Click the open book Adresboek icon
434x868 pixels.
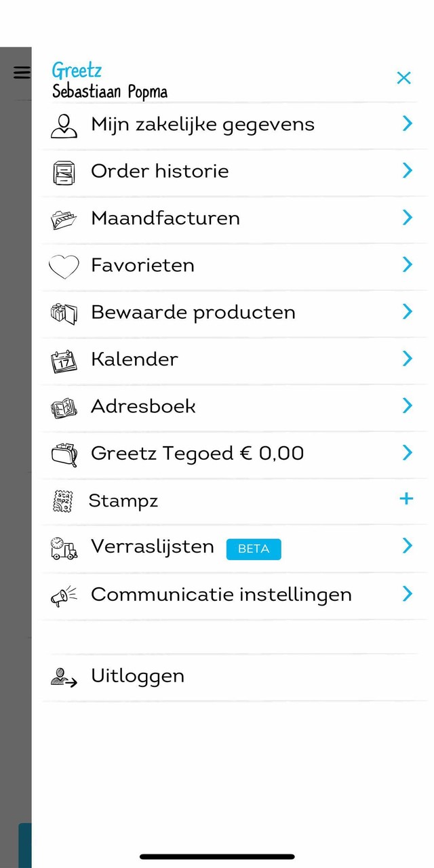[x=64, y=407]
